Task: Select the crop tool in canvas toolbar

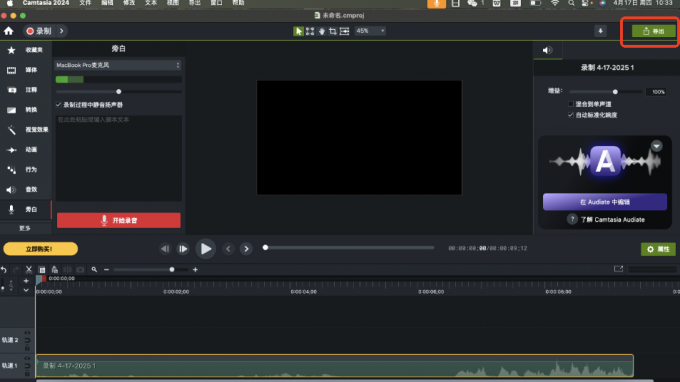Action: [333, 31]
